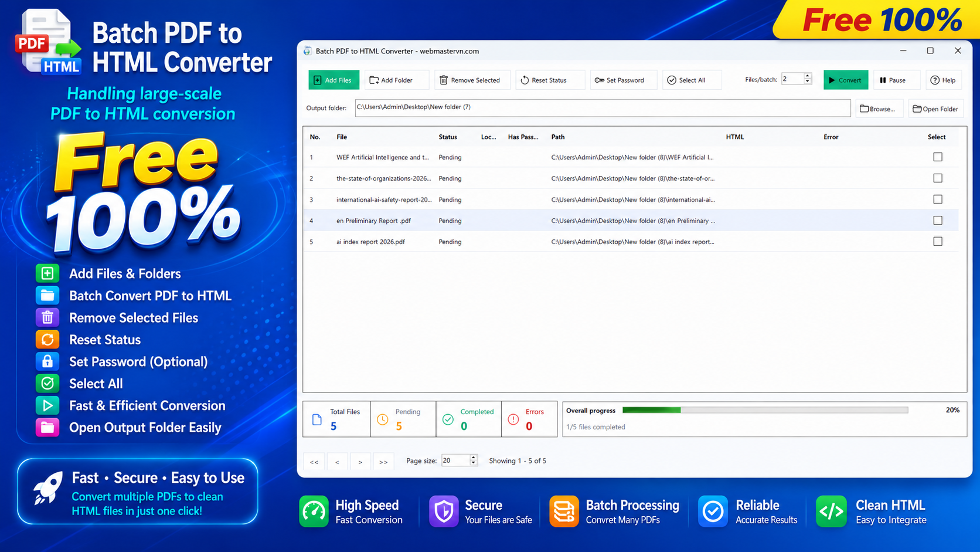Click the Errors exclamation icon
Screen dimensions: 980x552
point(513,419)
